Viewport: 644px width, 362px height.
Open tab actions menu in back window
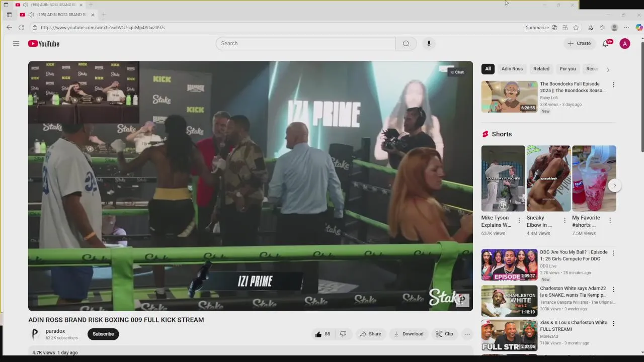click(6, 5)
